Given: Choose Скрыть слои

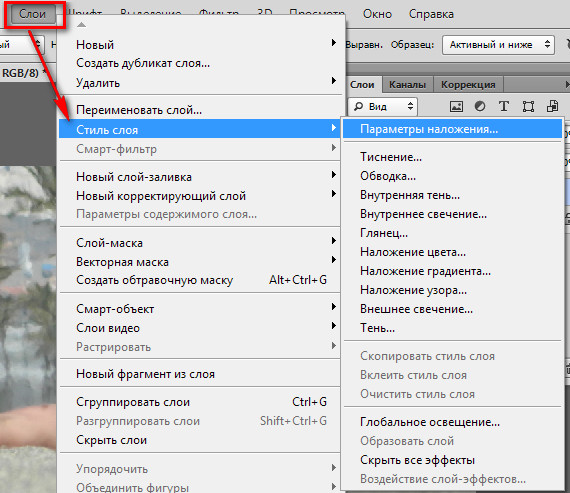Looking at the screenshot, I should 200,440.
